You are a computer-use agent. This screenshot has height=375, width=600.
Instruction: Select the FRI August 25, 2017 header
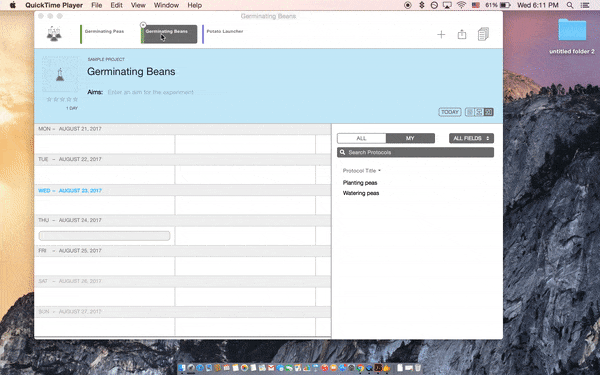coord(183,251)
